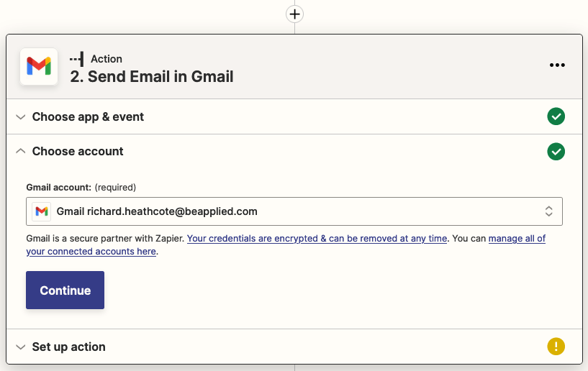The width and height of the screenshot is (588, 371).
Task: Click the Set up action heading text
Action: [69, 347]
